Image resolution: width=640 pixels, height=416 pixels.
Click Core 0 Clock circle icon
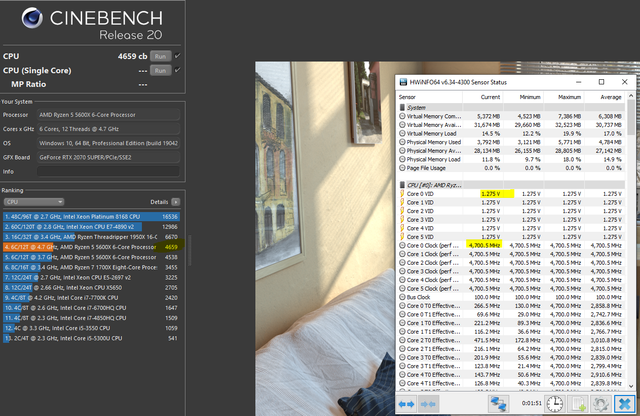click(402, 245)
